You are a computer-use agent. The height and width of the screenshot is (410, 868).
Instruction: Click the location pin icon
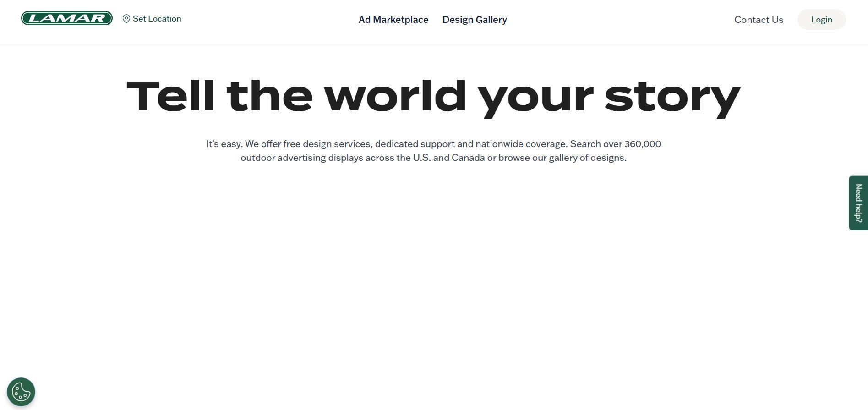(126, 19)
